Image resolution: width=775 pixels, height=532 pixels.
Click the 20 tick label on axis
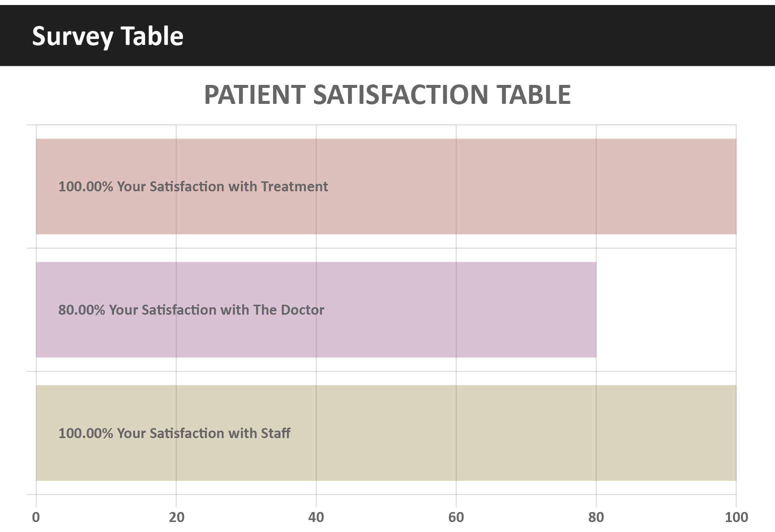coord(176,517)
